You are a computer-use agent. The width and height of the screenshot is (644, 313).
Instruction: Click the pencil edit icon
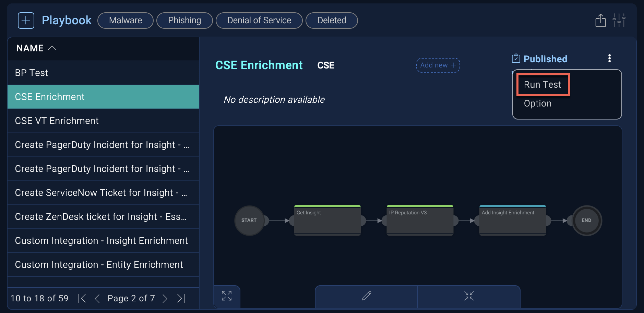pyautogui.click(x=366, y=296)
